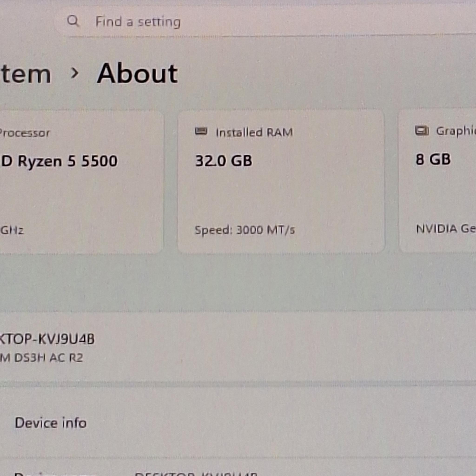The width and height of the screenshot is (476, 476).
Task: Click the Graphics card icon
Action: (x=422, y=131)
